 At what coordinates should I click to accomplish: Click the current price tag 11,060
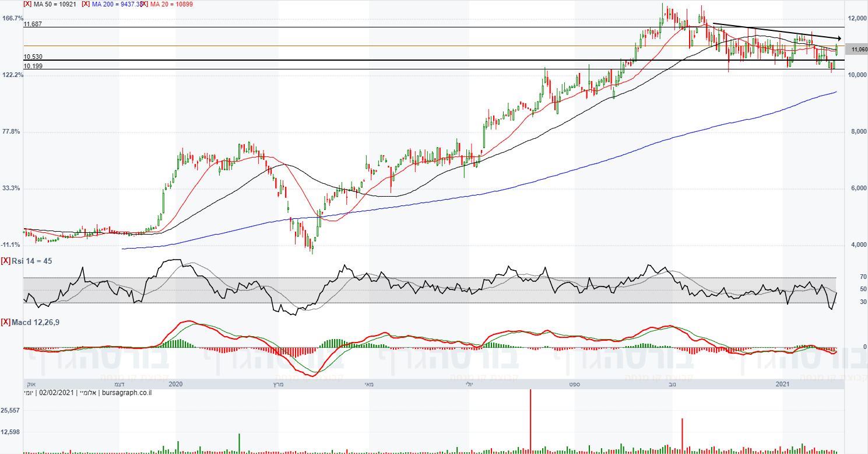tap(856, 50)
